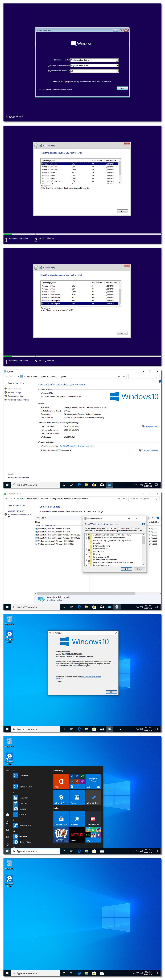The width and height of the screenshot is (165, 980).
Task: Launch the Microsoft Store tile in Start menu
Action: coord(61,819)
